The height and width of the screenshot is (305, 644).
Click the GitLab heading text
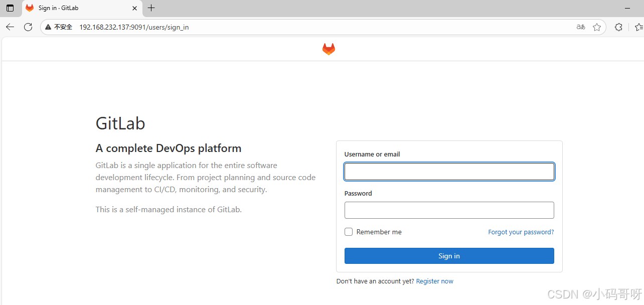coord(120,123)
